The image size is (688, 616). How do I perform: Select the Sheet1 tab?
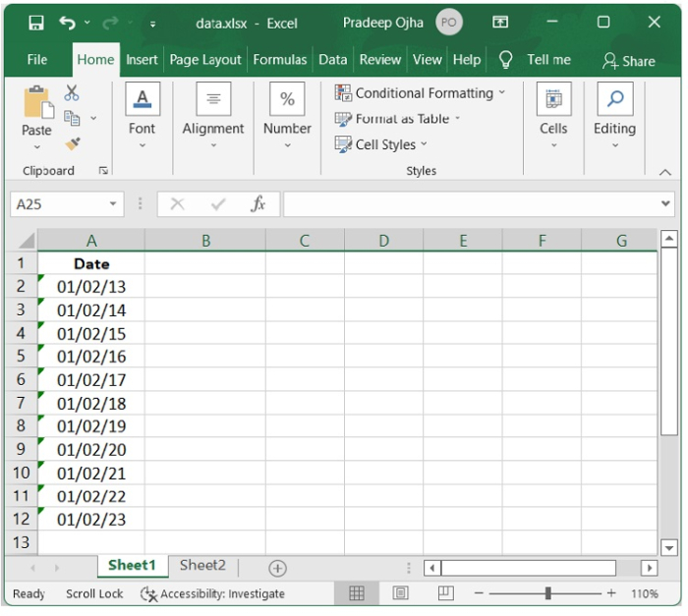[132, 566]
